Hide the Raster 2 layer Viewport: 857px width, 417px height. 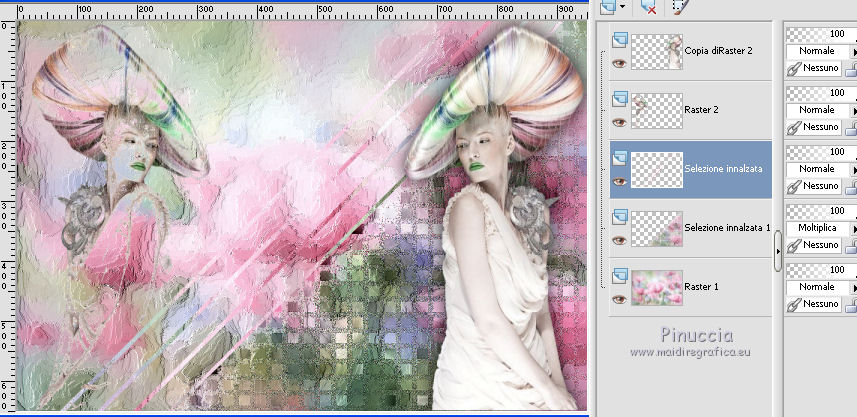click(x=619, y=122)
